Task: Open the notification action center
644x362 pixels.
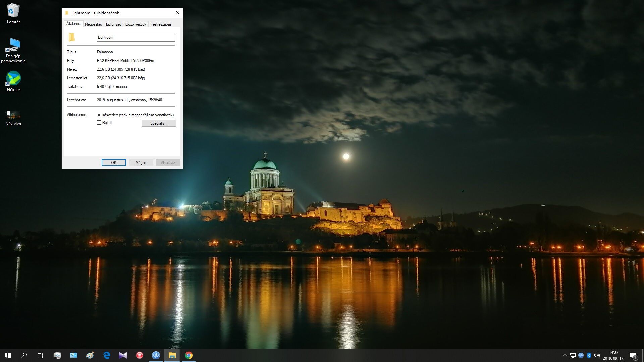Action: pyautogui.click(x=633, y=355)
